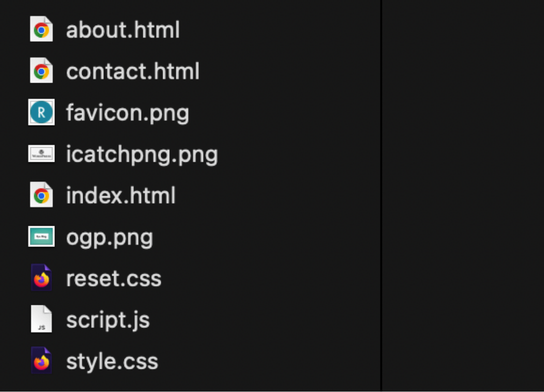The width and height of the screenshot is (544, 392).
Task: Select the icatchpng.png file name
Action: [x=142, y=155]
